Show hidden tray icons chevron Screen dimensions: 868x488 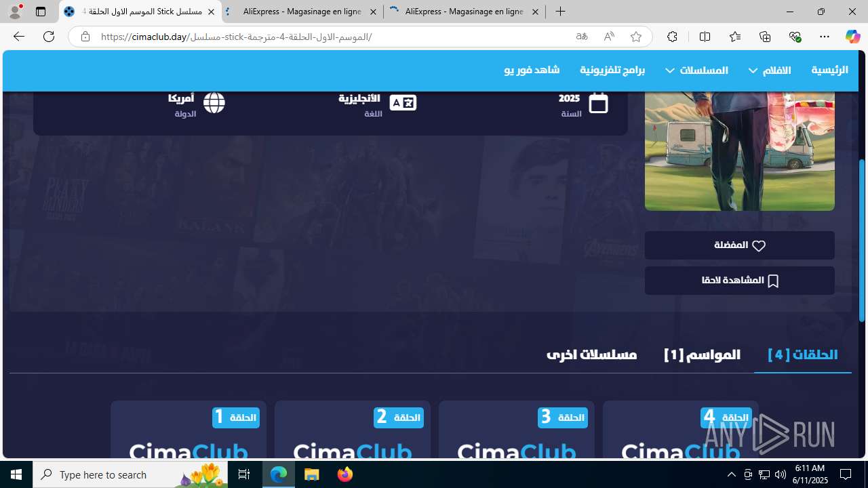(731, 474)
